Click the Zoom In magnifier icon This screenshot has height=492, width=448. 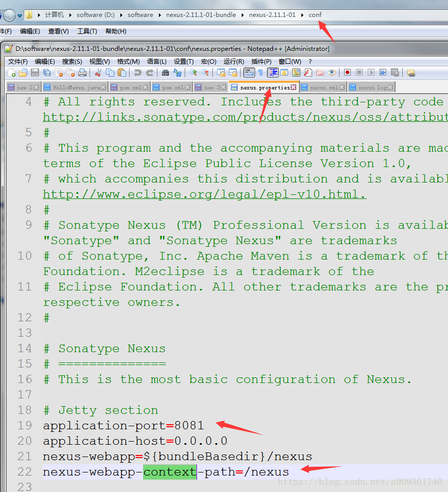pyautogui.click(x=193, y=73)
